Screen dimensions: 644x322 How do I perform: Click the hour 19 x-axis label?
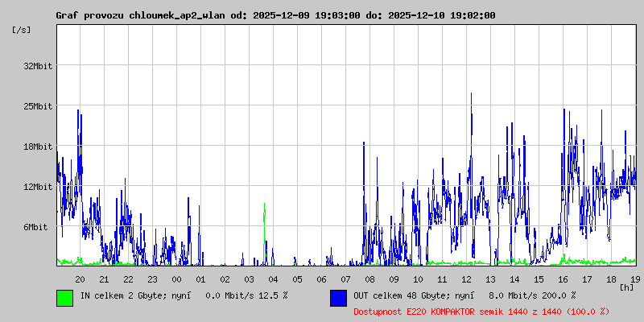click(635, 279)
